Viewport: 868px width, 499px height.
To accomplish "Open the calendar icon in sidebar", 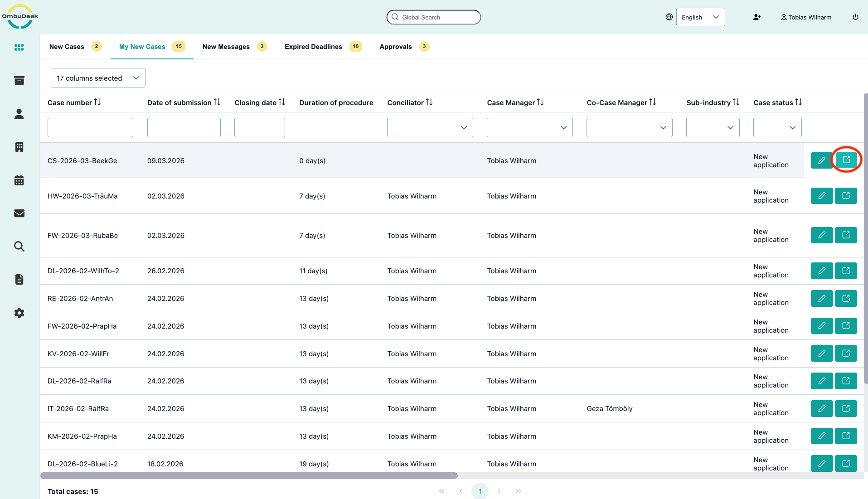I will (x=19, y=180).
